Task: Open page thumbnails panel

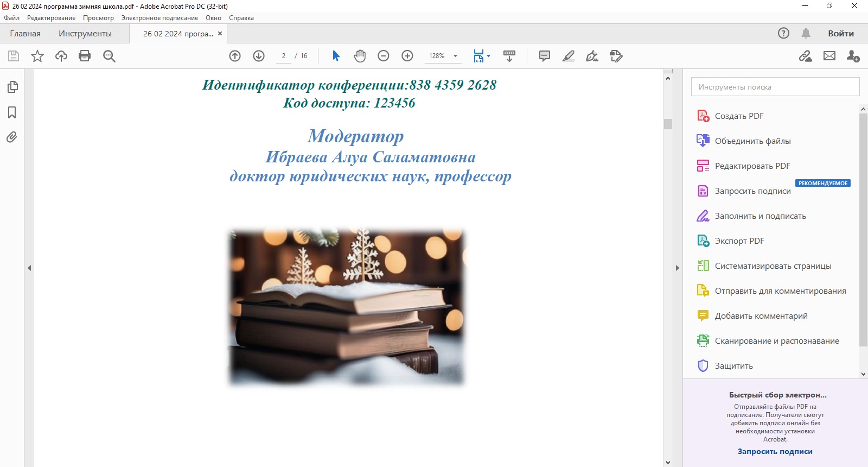Action: (12, 87)
